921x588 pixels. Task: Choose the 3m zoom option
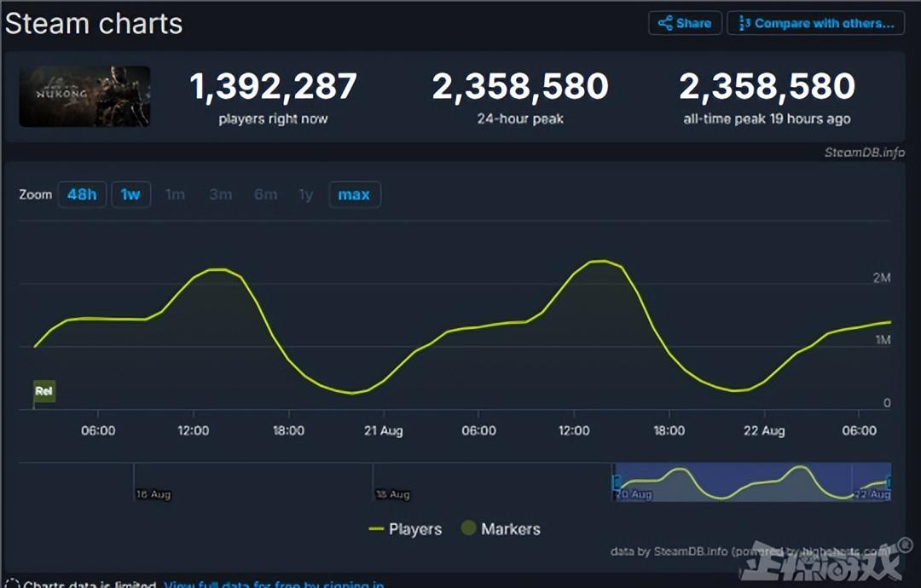click(x=220, y=194)
